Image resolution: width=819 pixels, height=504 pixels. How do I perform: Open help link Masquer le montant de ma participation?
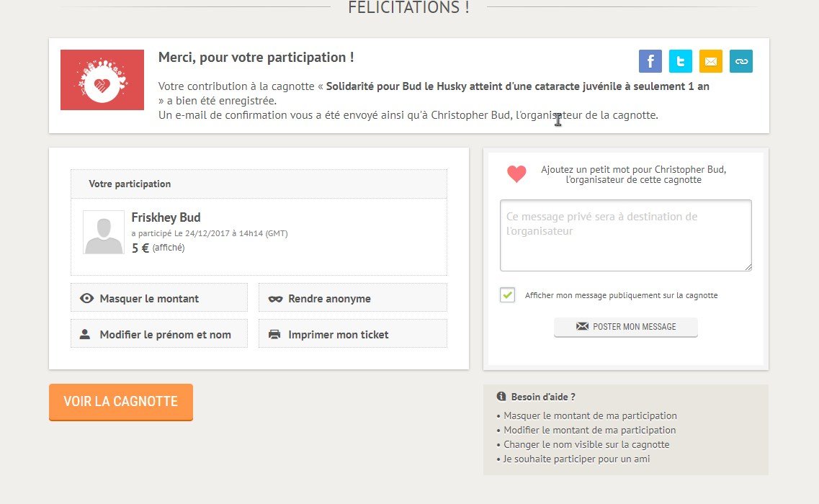point(590,415)
